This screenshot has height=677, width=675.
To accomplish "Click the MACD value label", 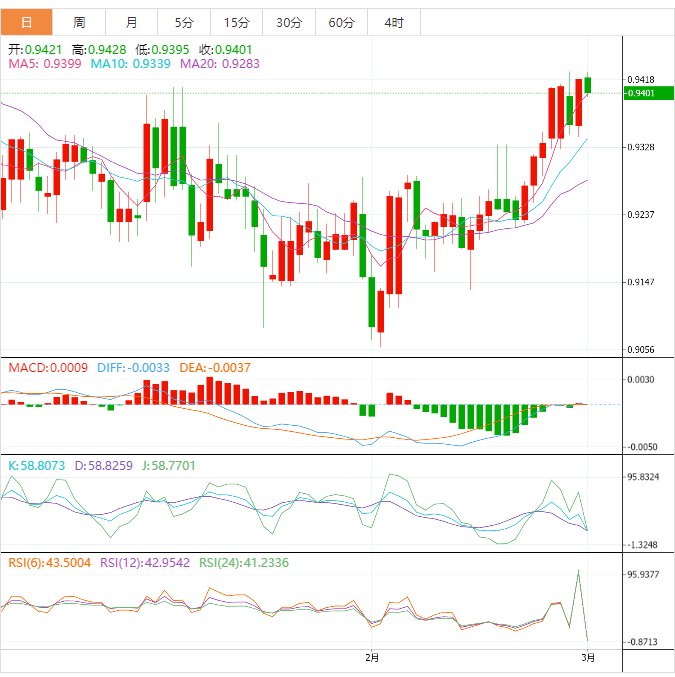I will click(x=48, y=368).
